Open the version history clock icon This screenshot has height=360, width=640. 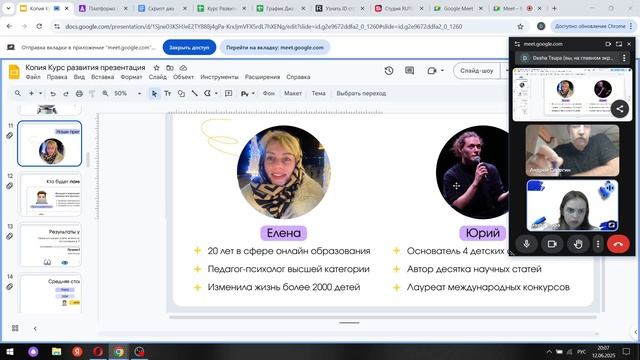click(x=389, y=71)
